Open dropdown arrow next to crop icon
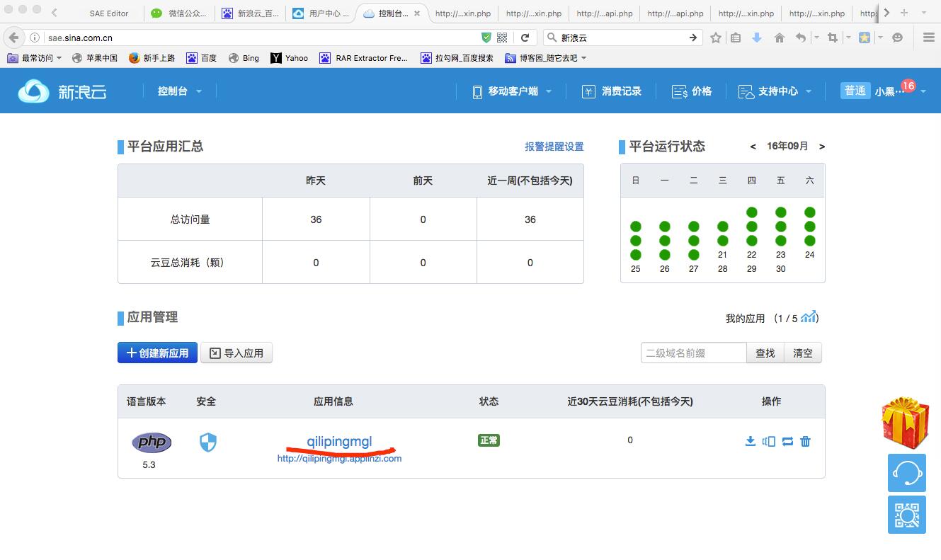941x560 pixels. [848, 38]
